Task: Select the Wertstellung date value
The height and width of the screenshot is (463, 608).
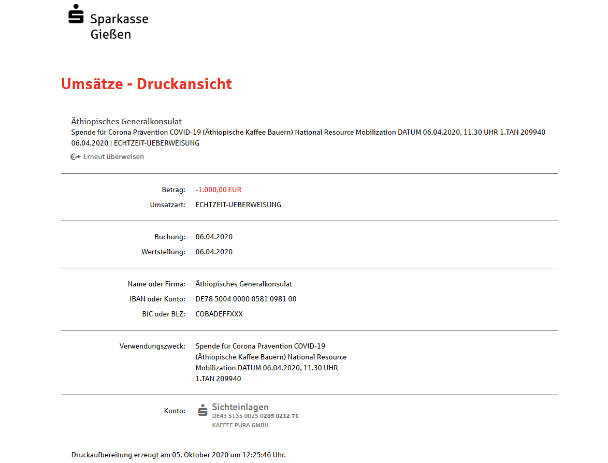Action: [214, 252]
